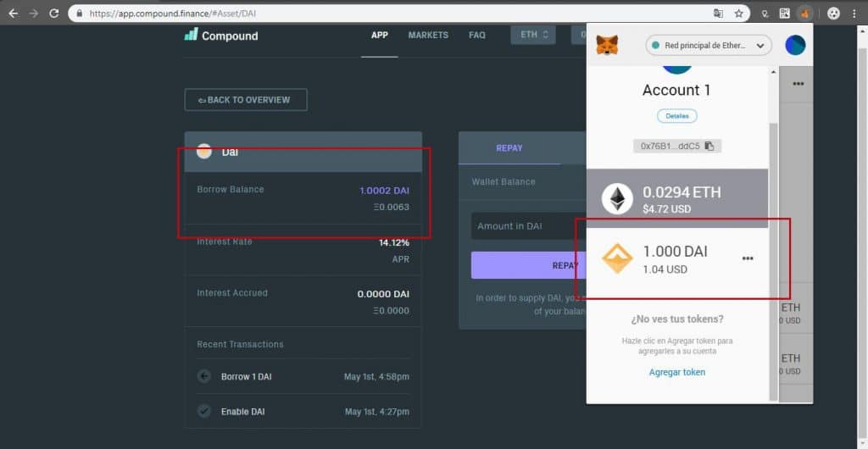Click the three-dot menu behind MetaMask popup
The height and width of the screenshot is (449, 868).
click(798, 84)
